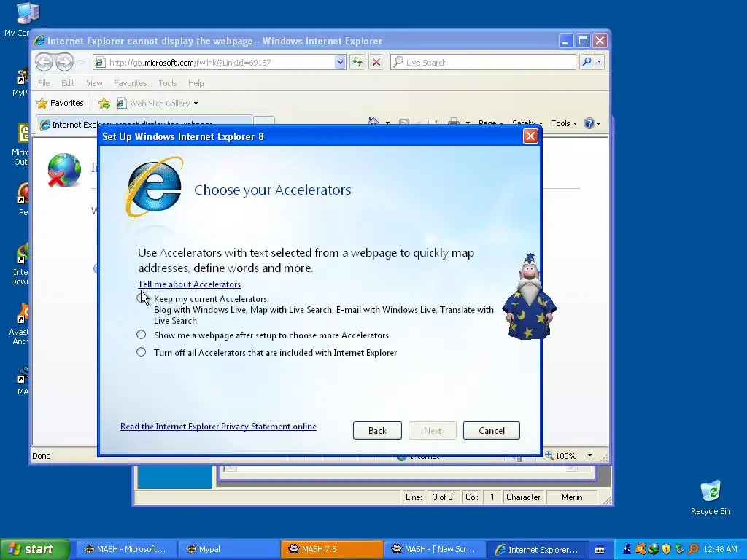
Task: Select the Recycle Bin desktop icon
Action: point(711,497)
